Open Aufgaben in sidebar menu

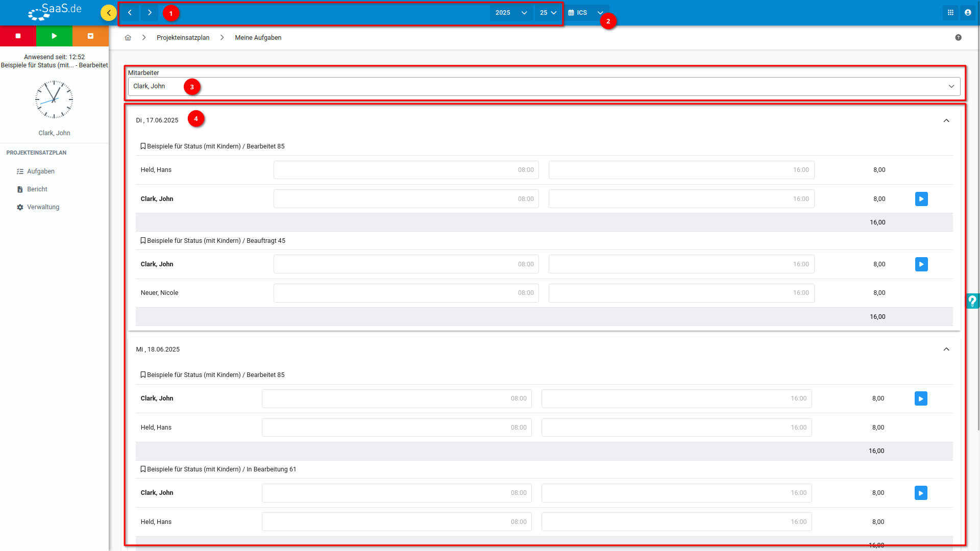(x=40, y=171)
